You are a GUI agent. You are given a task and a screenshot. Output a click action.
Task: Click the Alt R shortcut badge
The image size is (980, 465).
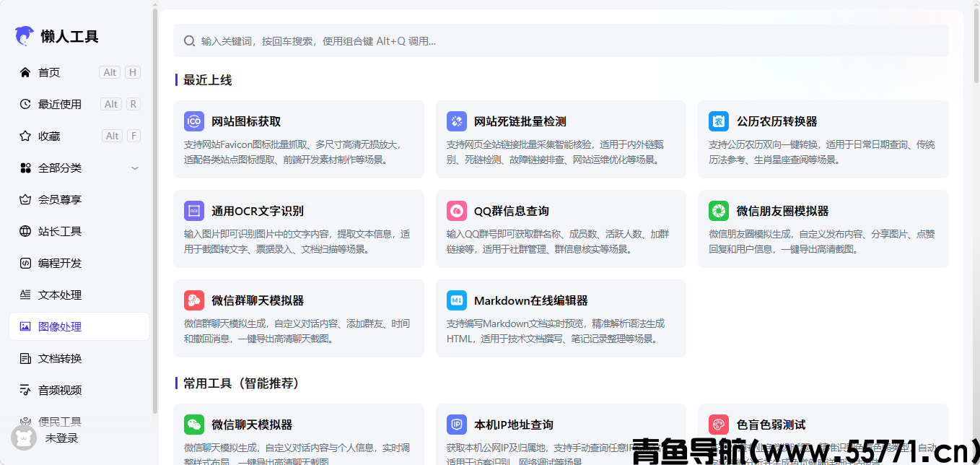pyautogui.click(x=121, y=104)
